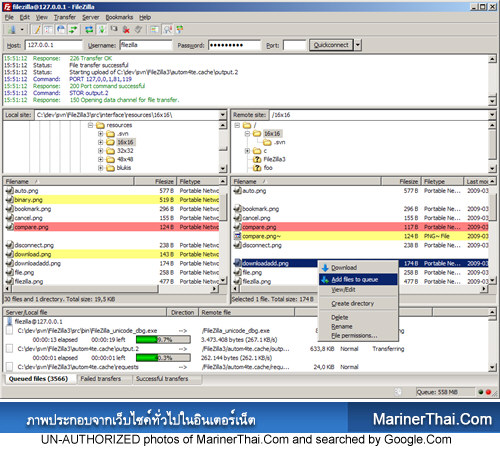Viewport: 500px width, 451px height.
Task: Click the green activity LED in status bar
Action: (x=481, y=392)
